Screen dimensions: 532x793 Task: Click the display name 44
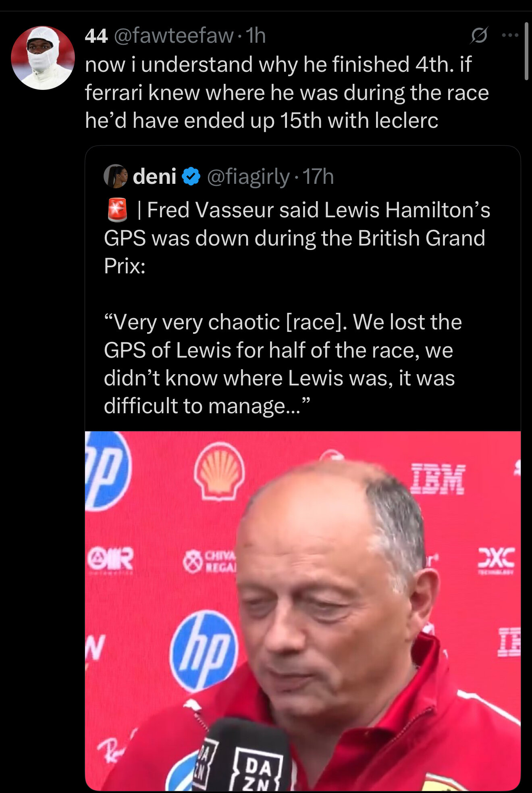point(96,35)
